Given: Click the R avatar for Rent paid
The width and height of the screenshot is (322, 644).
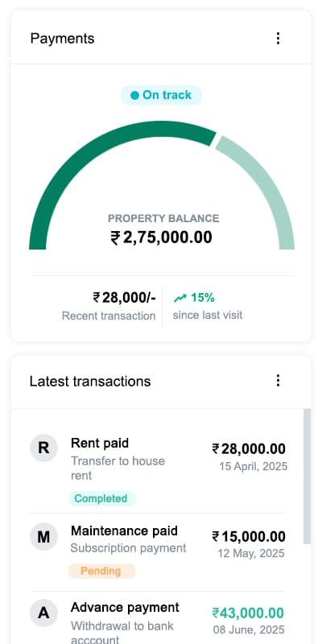Looking at the screenshot, I should pyautogui.click(x=43, y=448).
